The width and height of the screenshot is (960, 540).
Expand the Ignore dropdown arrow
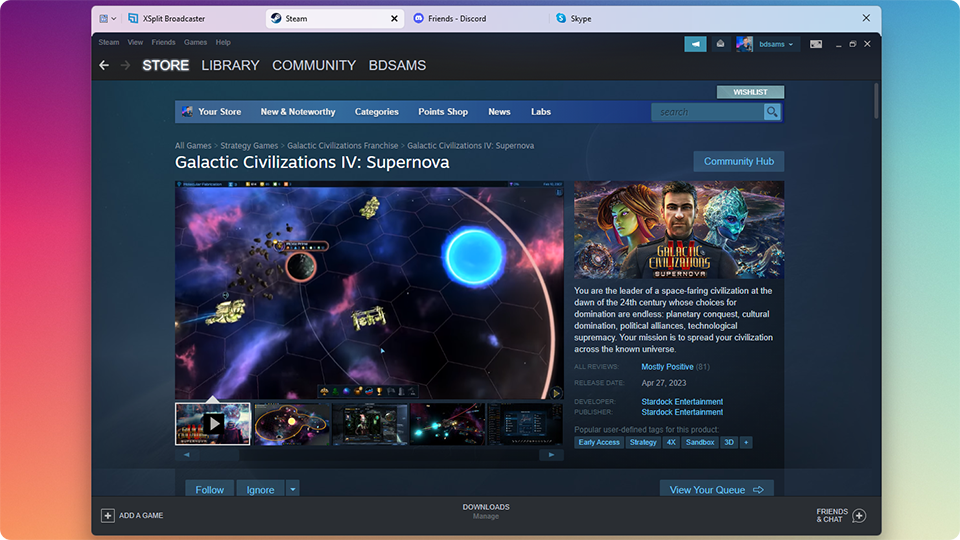click(x=293, y=490)
